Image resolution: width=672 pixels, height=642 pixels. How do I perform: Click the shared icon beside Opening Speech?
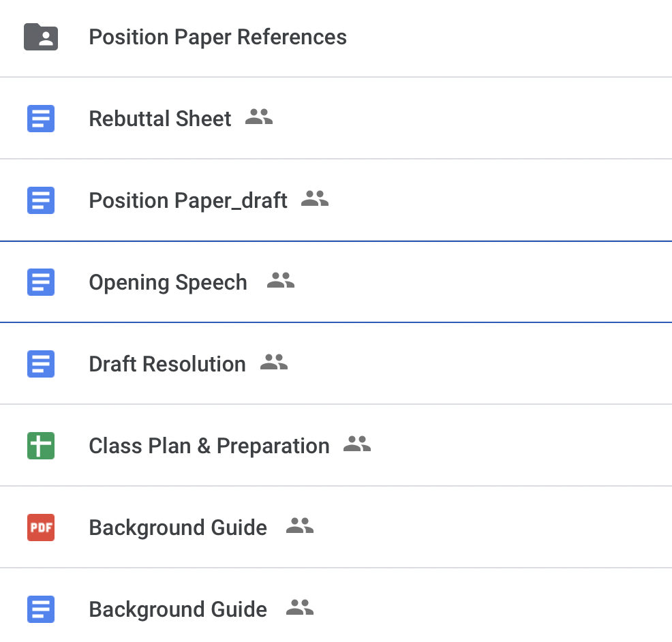(x=280, y=281)
